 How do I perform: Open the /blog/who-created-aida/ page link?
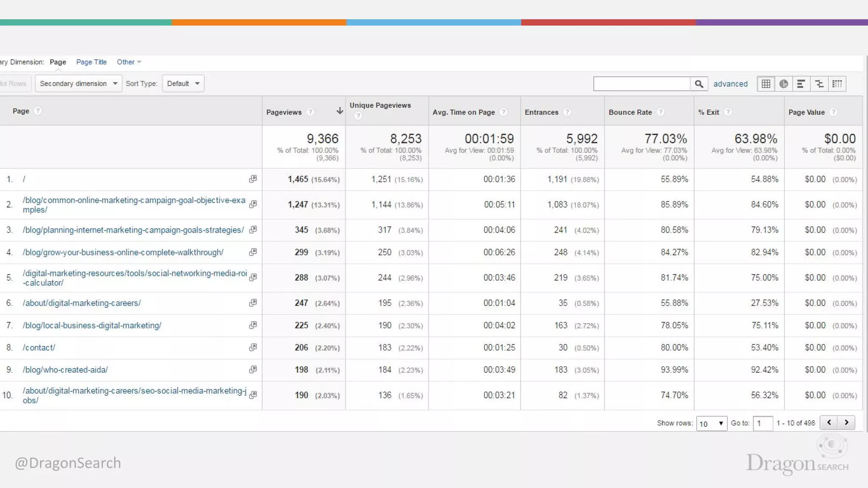[65, 370]
